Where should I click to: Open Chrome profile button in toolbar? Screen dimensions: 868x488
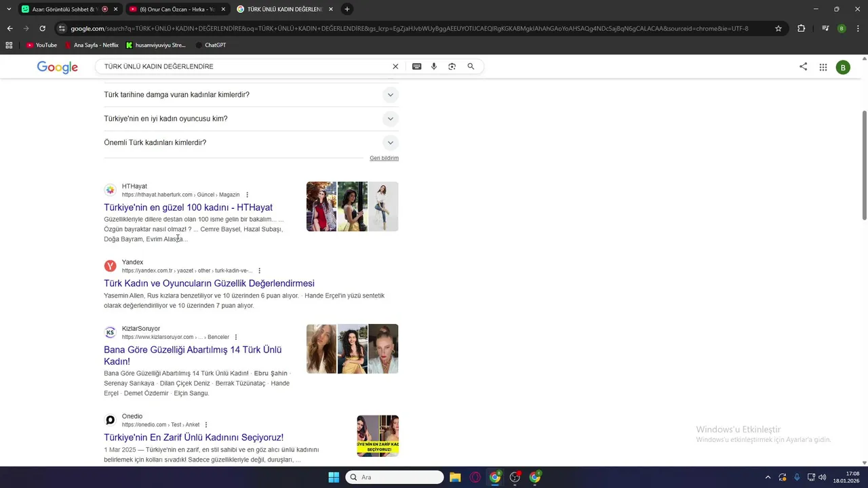click(x=842, y=28)
